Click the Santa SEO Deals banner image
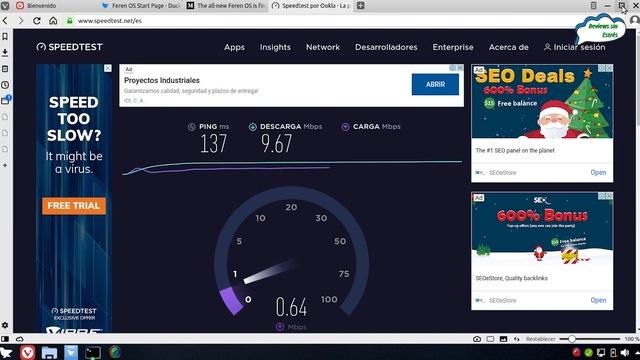640x360 pixels. (x=542, y=101)
